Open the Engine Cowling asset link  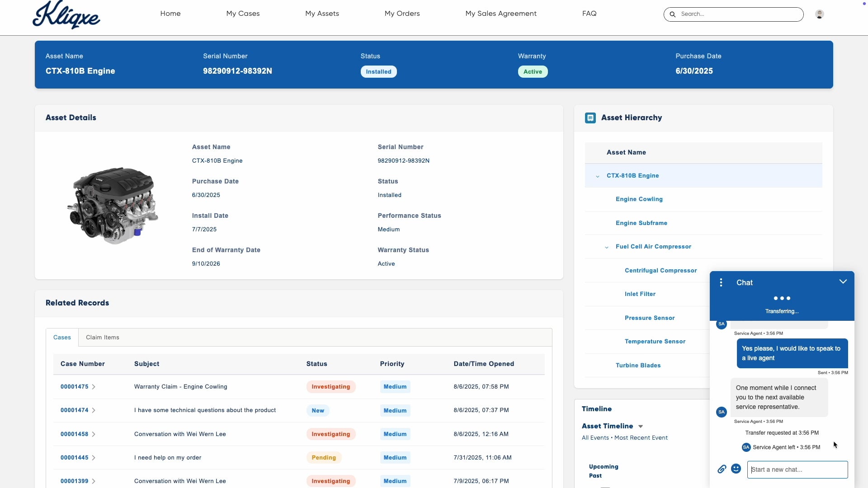point(639,199)
